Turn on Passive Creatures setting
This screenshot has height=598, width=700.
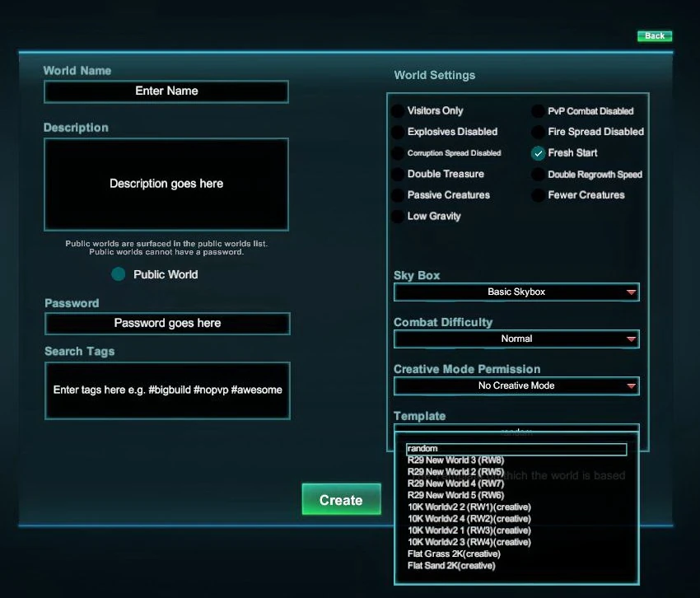click(397, 195)
